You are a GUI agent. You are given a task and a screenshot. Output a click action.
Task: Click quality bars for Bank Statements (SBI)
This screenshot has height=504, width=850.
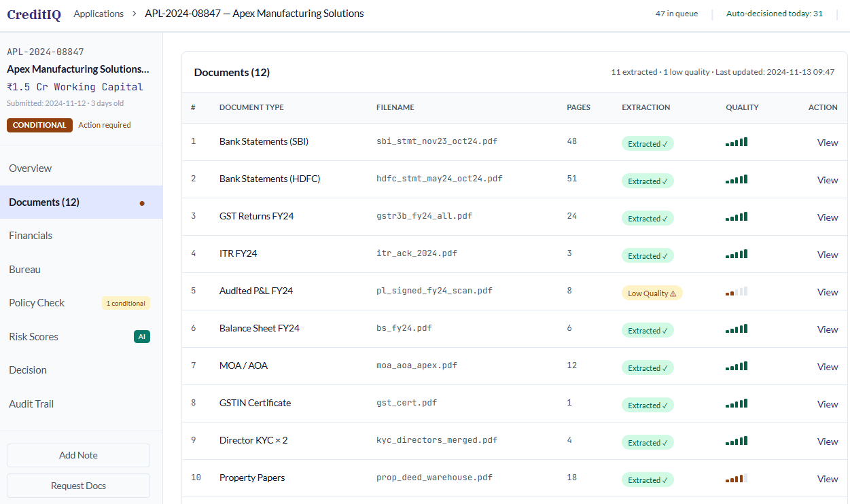click(737, 142)
